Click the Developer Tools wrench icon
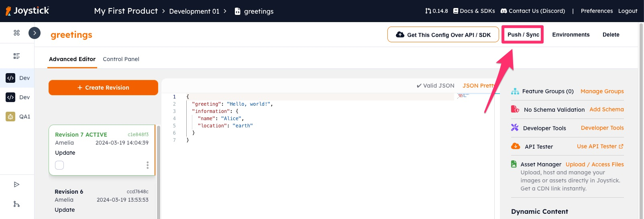The width and height of the screenshot is (644, 219). 515,128
